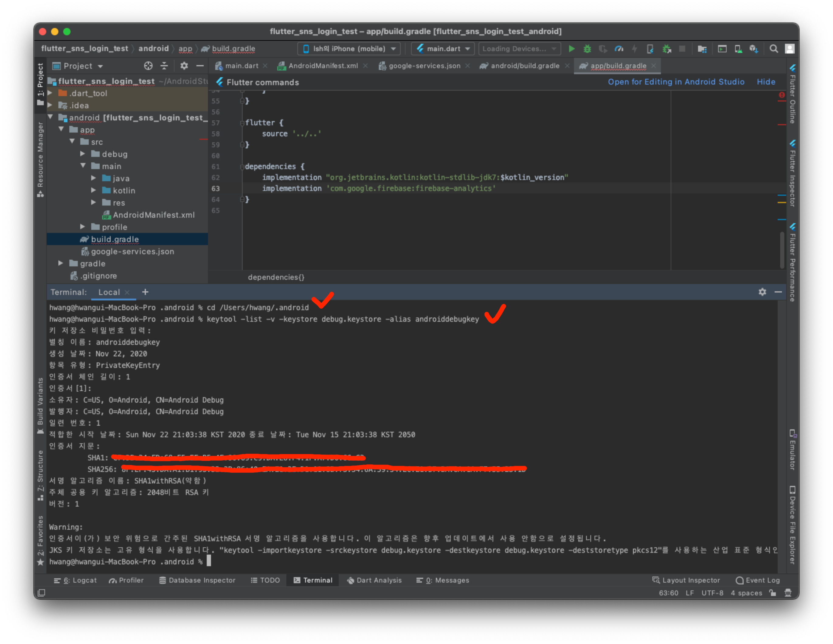
Task: Switch to the AndroidManifest.xml editor tab
Action: click(x=323, y=66)
